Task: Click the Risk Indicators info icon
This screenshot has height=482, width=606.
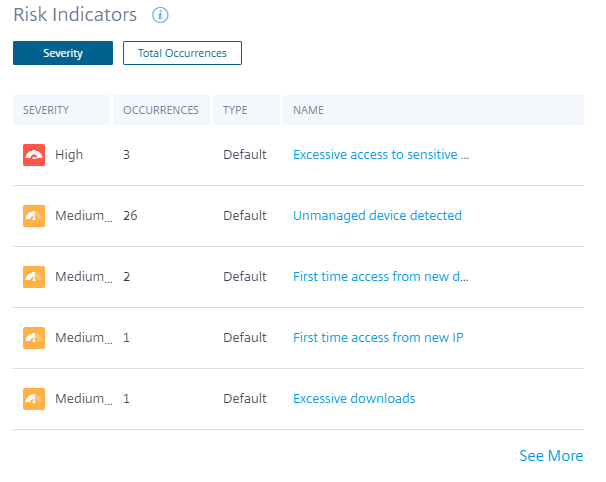Action: pyautogui.click(x=160, y=15)
